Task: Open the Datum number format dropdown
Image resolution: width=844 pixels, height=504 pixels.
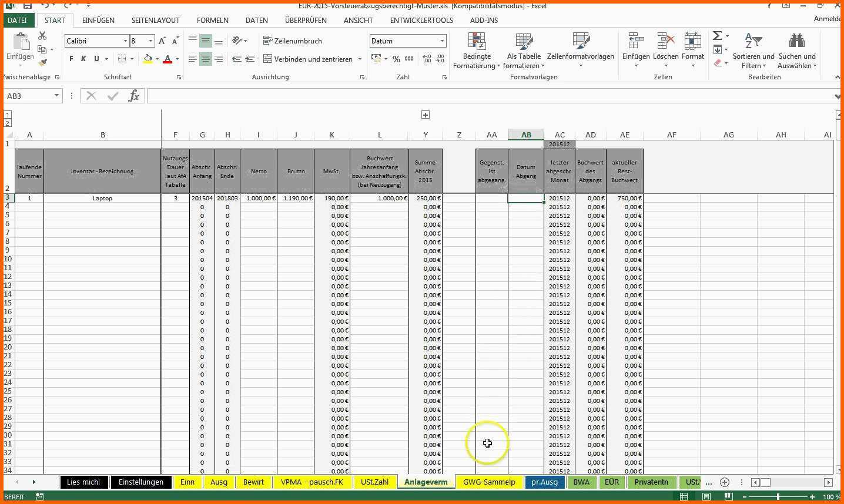Action: tap(442, 41)
